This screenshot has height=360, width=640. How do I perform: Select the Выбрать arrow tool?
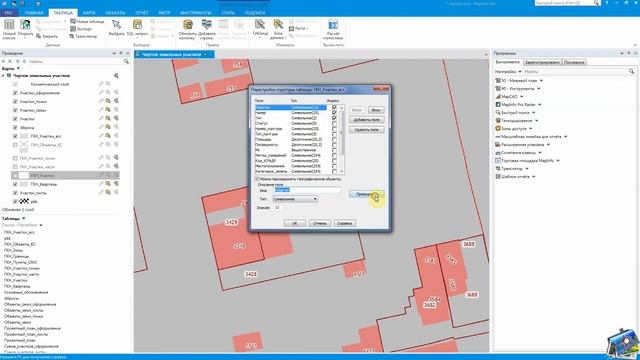(116, 24)
